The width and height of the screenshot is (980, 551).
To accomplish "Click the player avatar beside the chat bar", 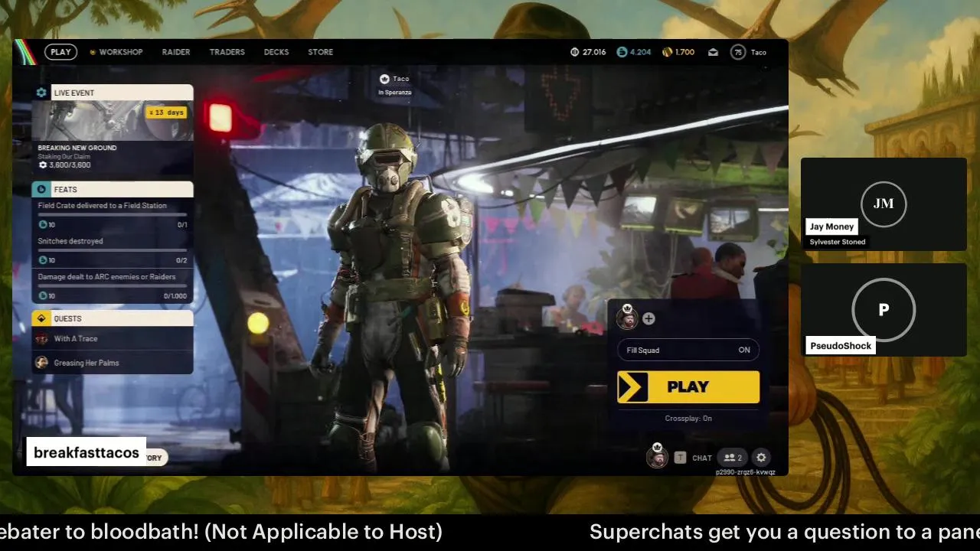I will [x=657, y=456].
